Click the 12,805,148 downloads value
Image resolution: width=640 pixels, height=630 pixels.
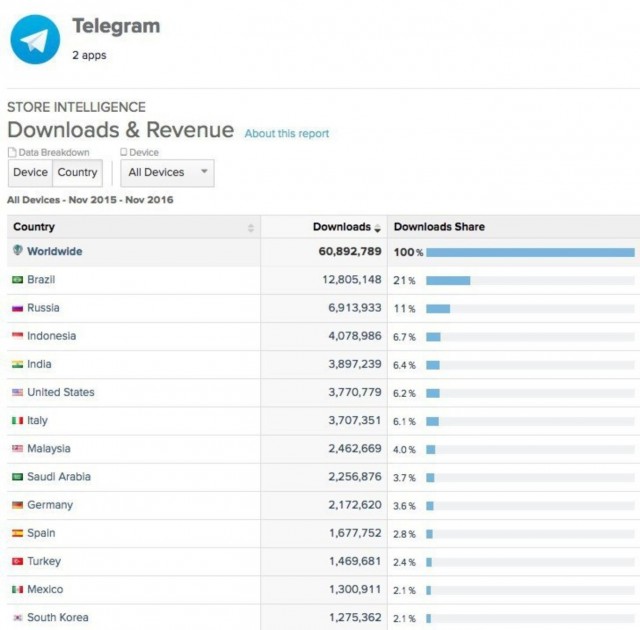(x=352, y=280)
